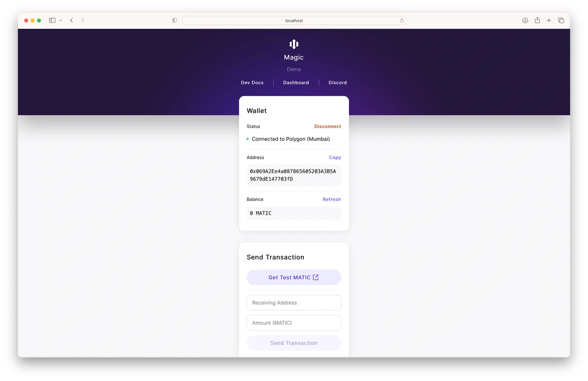Open the Dashboard link
The width and height of the screenshot is (588, 381).
point(296,82)
